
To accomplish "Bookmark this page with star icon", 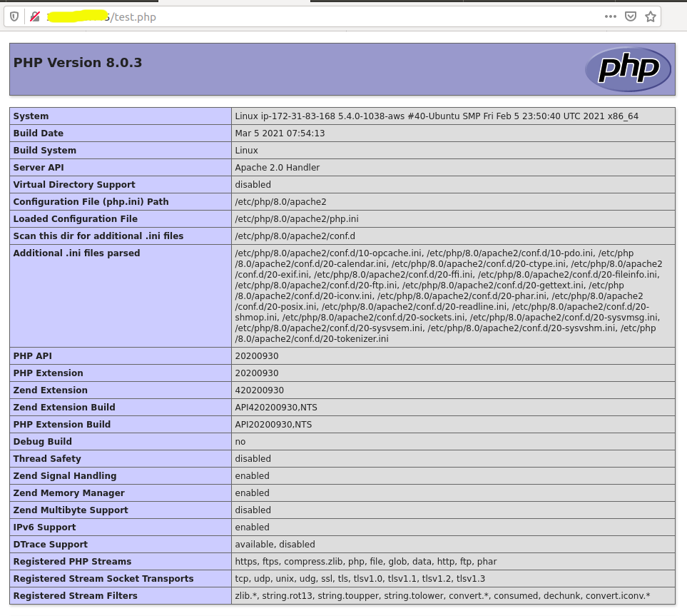I will tap(651, 16).
